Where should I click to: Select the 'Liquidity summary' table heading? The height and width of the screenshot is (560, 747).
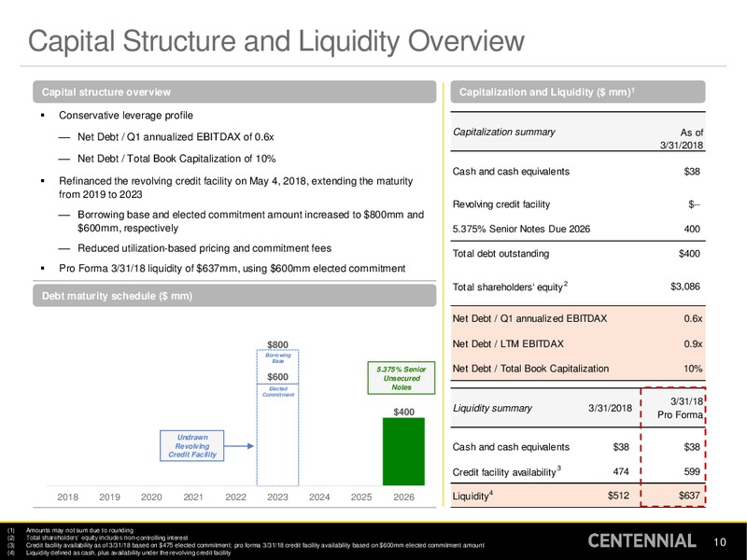click(492, 408)
